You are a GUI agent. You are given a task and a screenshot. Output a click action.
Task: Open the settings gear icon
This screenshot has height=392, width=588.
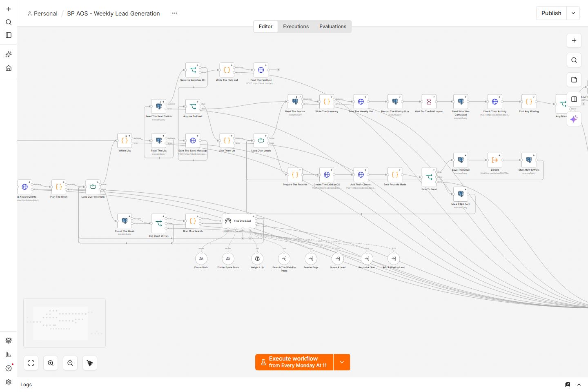[9, 383]
